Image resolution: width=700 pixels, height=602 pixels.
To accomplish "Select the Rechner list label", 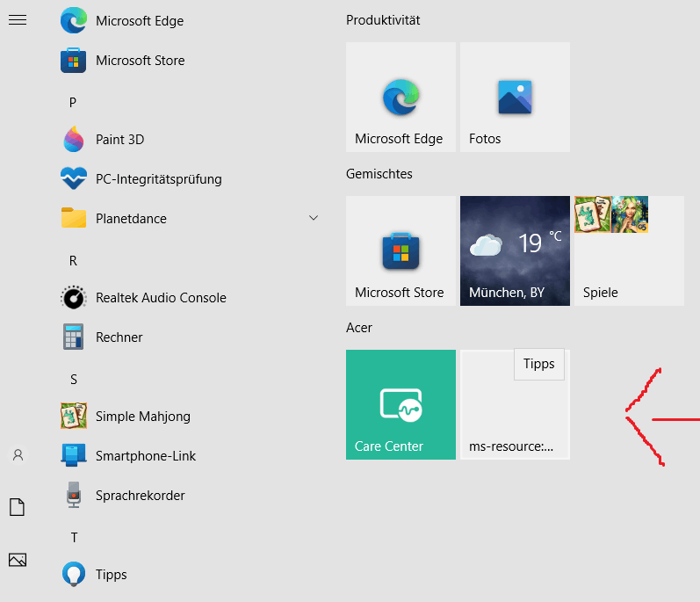I will [119, 337].
